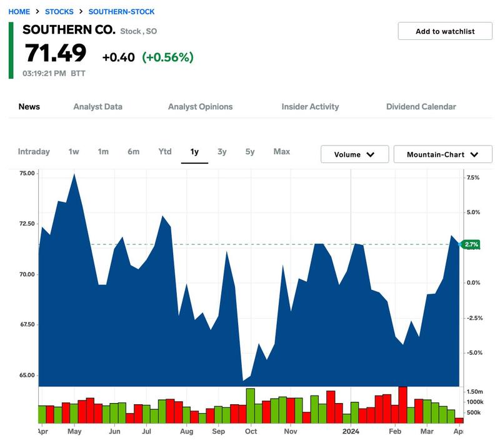This screenshot has width=500, height=448.
Task: Click the Aug date axis label
Action: (x=186, y=431)
